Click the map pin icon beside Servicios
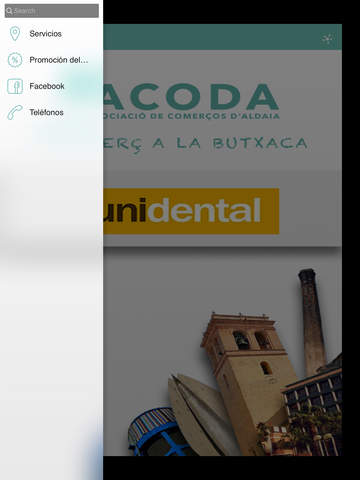 [15, 34]
